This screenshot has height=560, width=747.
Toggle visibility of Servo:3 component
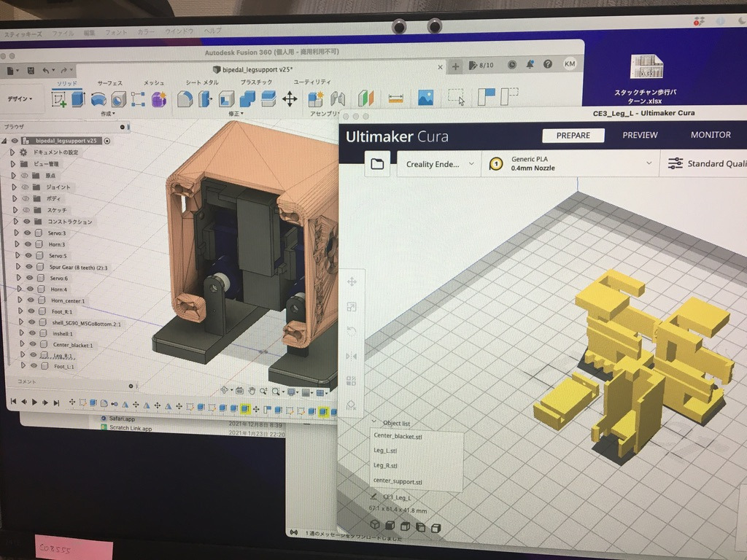click(27, 233)
